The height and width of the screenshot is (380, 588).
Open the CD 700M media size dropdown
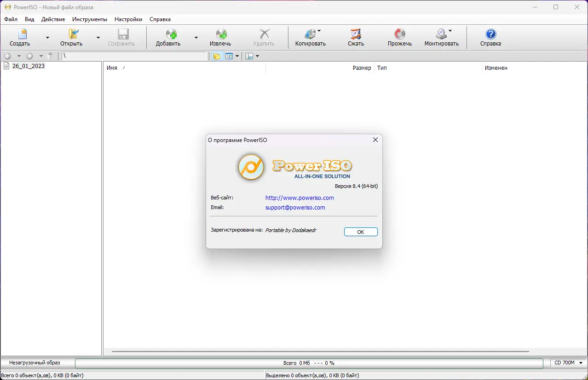click(x=569, y=363)
